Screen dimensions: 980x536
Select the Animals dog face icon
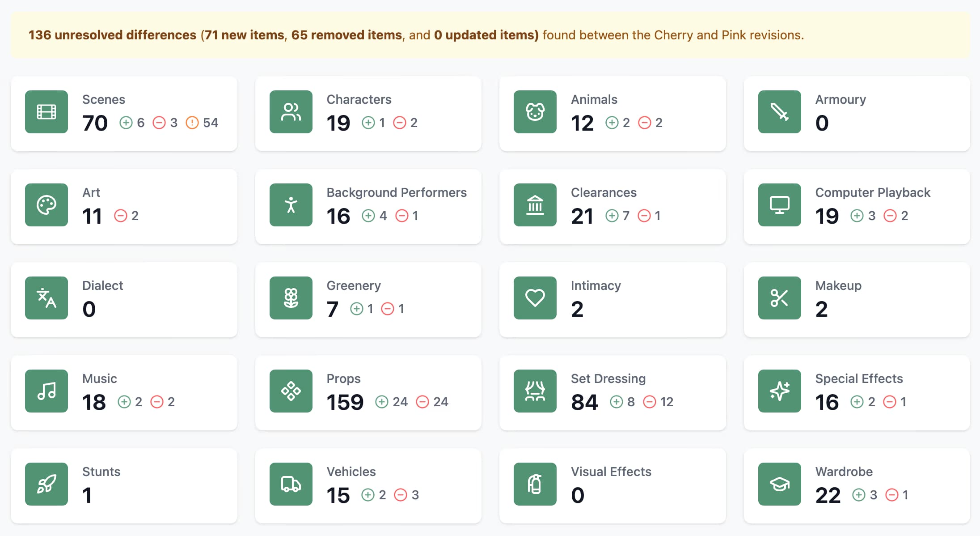click(535, 112)
